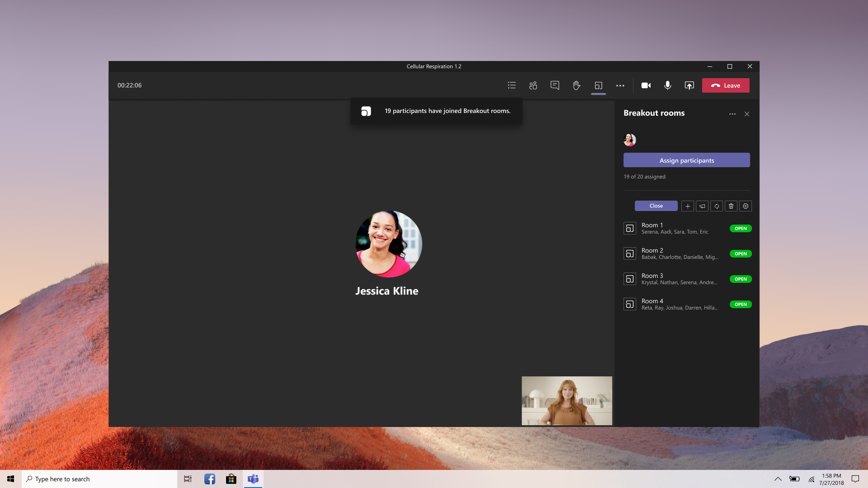Delete the breakout rooms
Viewport: 868px width, 488px height.
tap(731, 206)
